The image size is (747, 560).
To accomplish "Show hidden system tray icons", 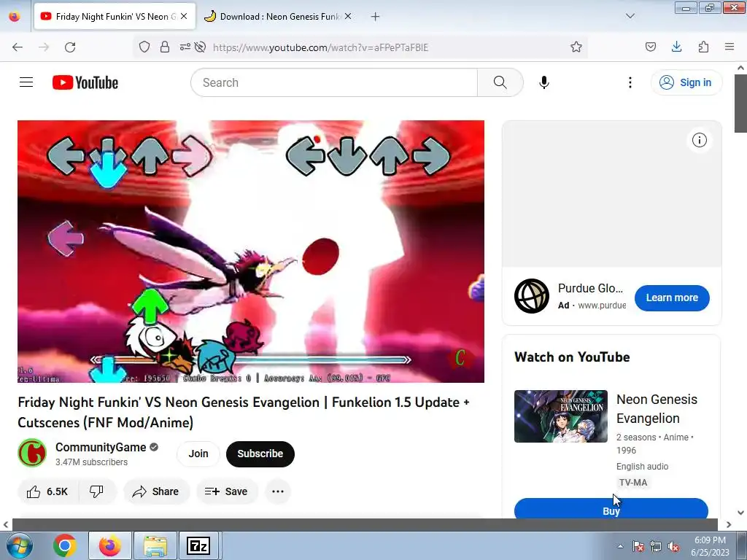I will click(620, 546).
